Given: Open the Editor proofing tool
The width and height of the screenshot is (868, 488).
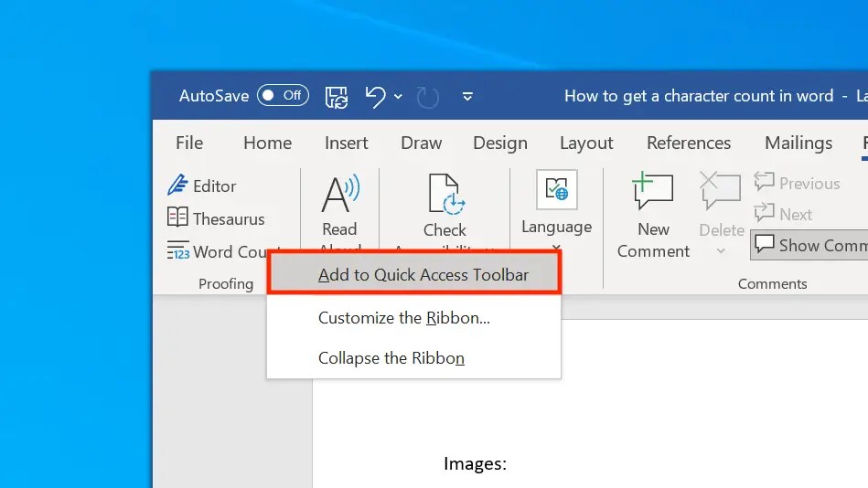Looking at the screenshot, I should (202, 186).
